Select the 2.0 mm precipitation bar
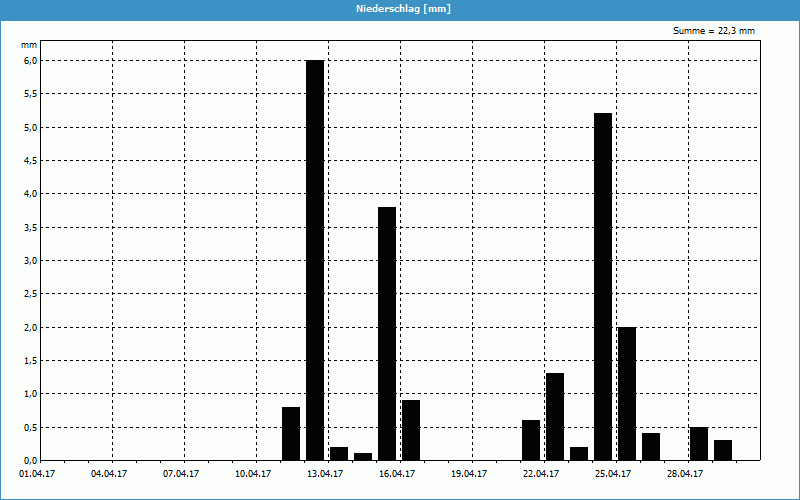The image size is (800, 500). click(x=627, y=393)
